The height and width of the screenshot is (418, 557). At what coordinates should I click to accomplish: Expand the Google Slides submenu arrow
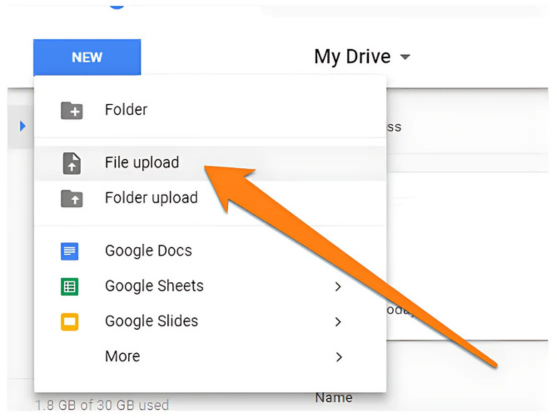point(338,322)
